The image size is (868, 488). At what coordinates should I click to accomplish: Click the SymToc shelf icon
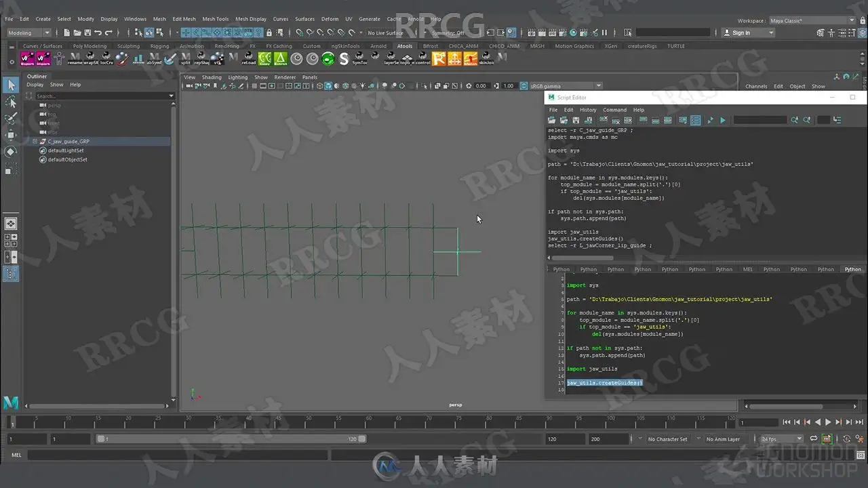pos(359,59)
